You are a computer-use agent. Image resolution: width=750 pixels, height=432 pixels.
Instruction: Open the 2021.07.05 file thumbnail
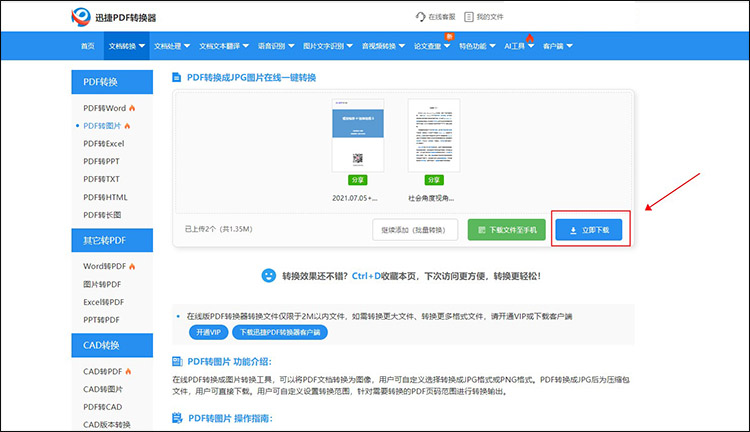(x=358, y=135)
